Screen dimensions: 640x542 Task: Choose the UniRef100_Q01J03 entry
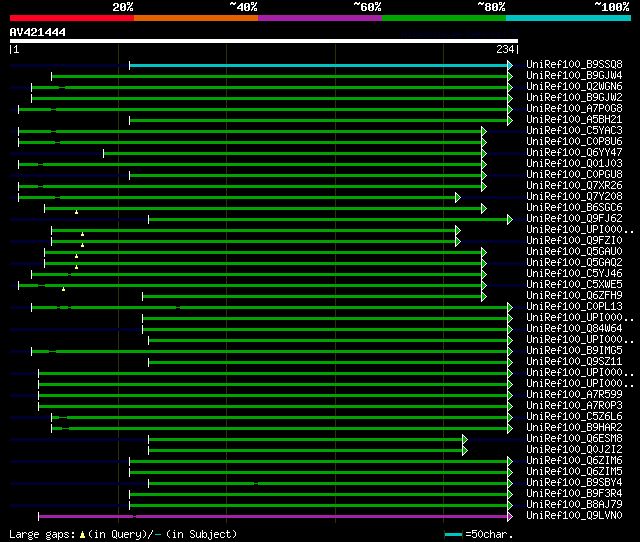click(x=574, y=163)
